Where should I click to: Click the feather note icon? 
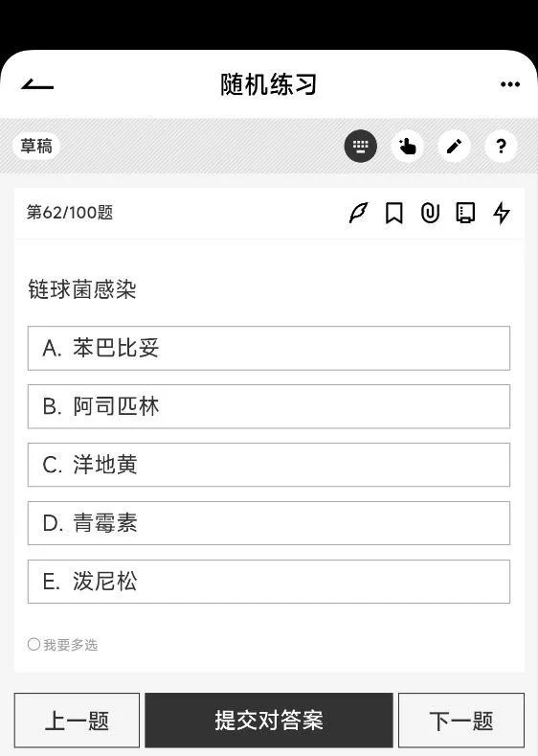pos(358,213)
